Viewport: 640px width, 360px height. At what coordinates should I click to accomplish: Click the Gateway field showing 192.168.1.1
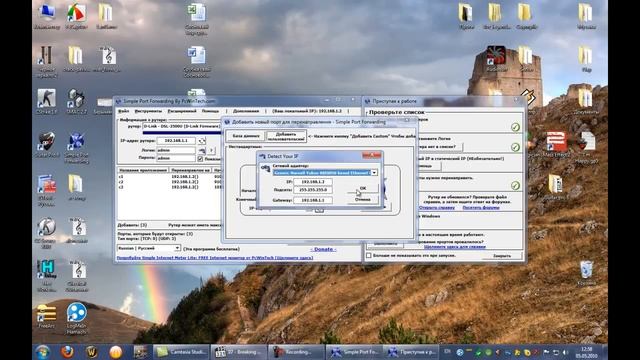click(x=313, y=200)
